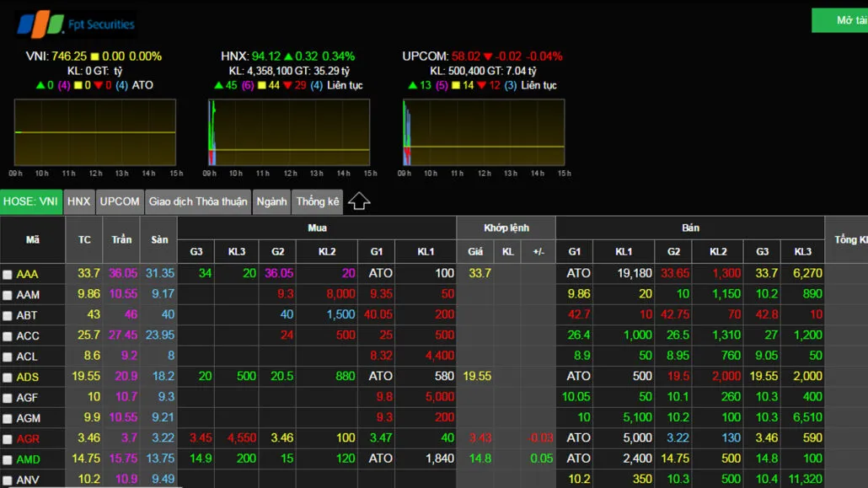Viewport: 868px width, 488px height.
Task: Show the Thống kê tab
Action: pyautogui.click(x=318, y=201)
